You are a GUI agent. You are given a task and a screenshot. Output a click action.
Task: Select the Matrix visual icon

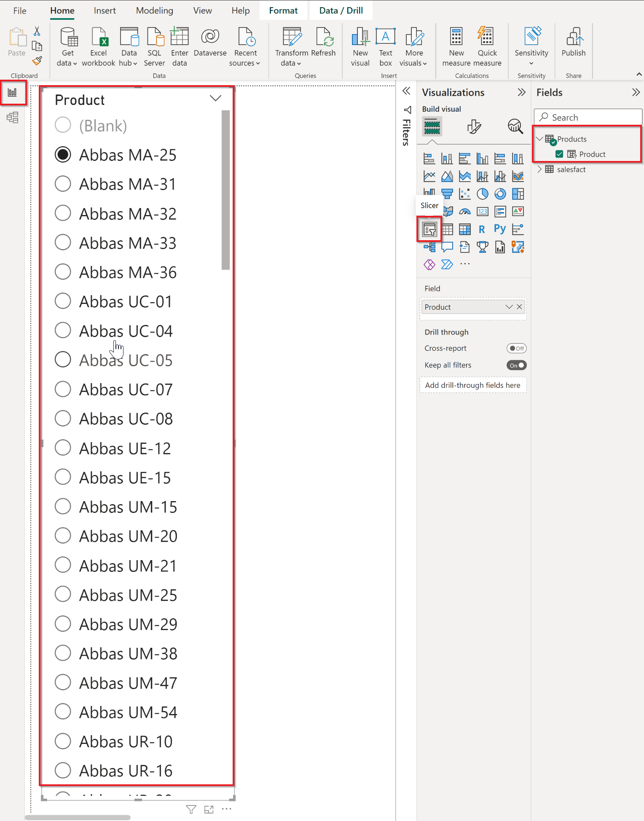(x=464, y=229)
